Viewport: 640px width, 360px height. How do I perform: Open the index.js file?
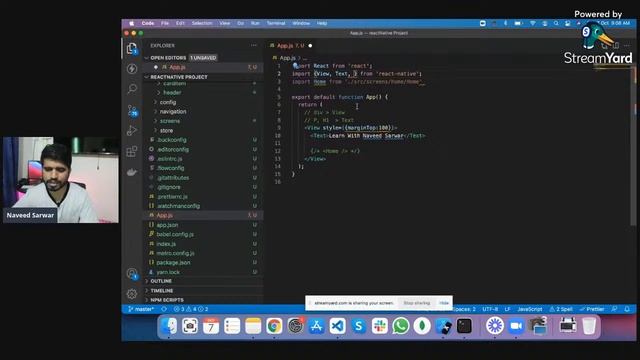[166, 244]
